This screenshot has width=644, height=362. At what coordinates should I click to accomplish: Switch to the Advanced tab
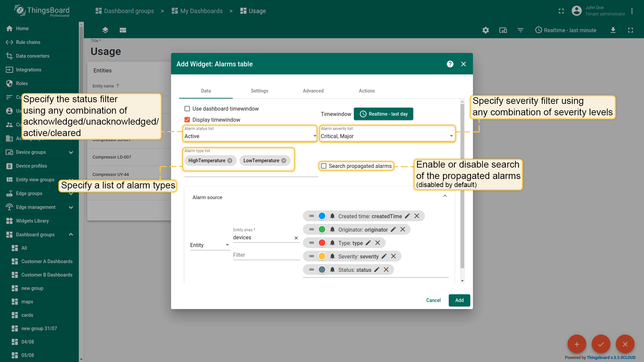click(313, 91)
